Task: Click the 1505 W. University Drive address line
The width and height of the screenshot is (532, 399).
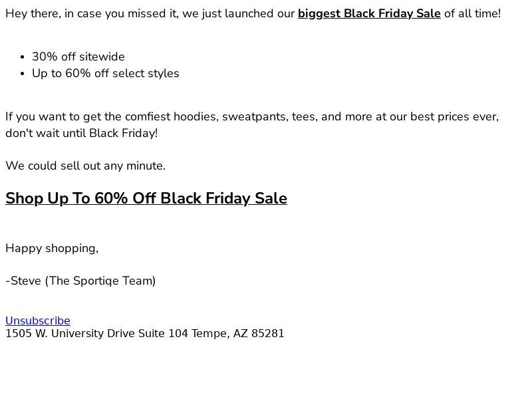Action: pos(145,333)
